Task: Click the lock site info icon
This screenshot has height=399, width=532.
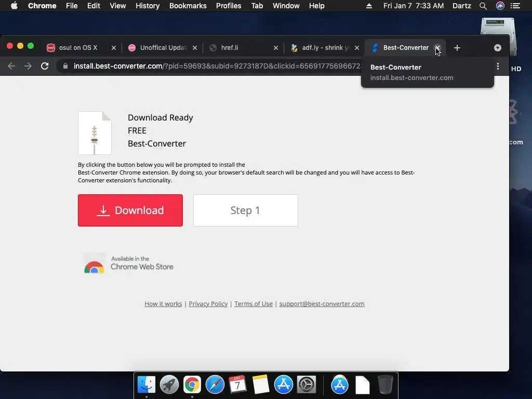Action: coord(65,66)
